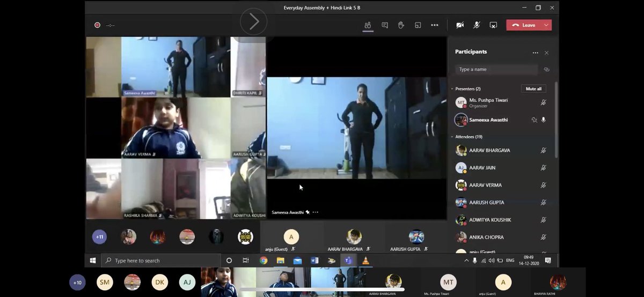Click the taskbar Type here to search box
This screenshot has width=644, height=297.
pos(160,261)
